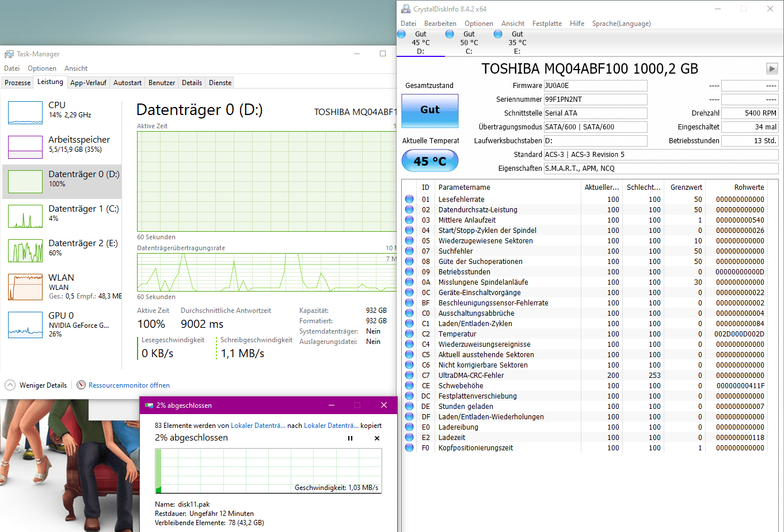Click the status orb for Lesefehlerrate row
This screenshot has width=784, height=532.
pos(409,199)
